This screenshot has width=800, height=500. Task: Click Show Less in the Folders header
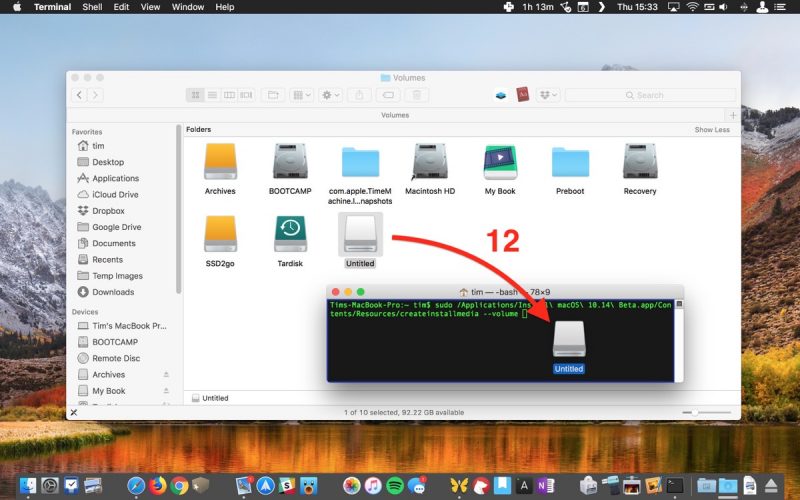(712, 130)
